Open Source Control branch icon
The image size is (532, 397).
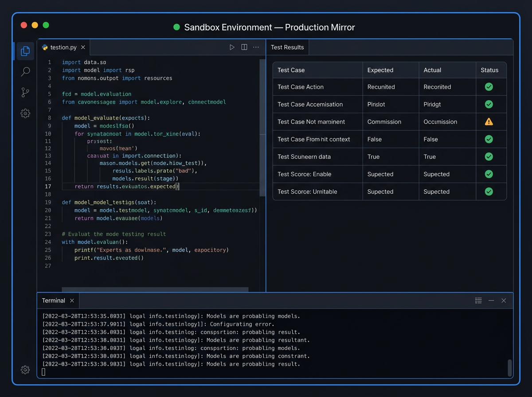pos(25,93)
